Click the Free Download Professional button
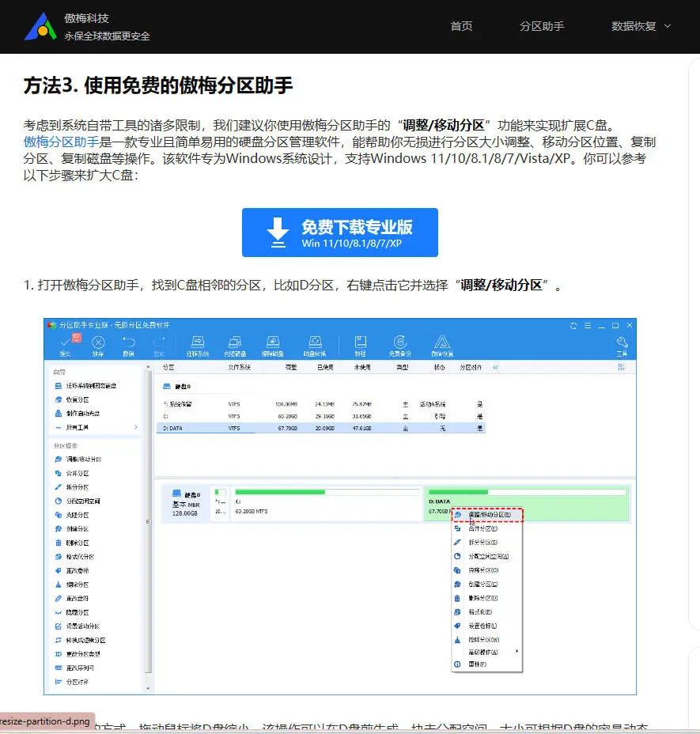Image resolution: width=700 pixels, height=734 pixels. pos(339,232)
